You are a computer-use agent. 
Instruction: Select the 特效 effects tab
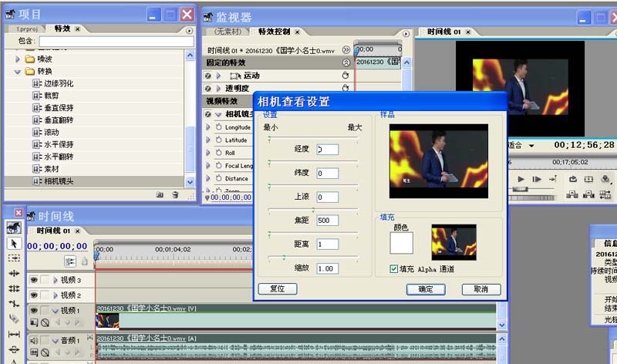pos(62,29)
